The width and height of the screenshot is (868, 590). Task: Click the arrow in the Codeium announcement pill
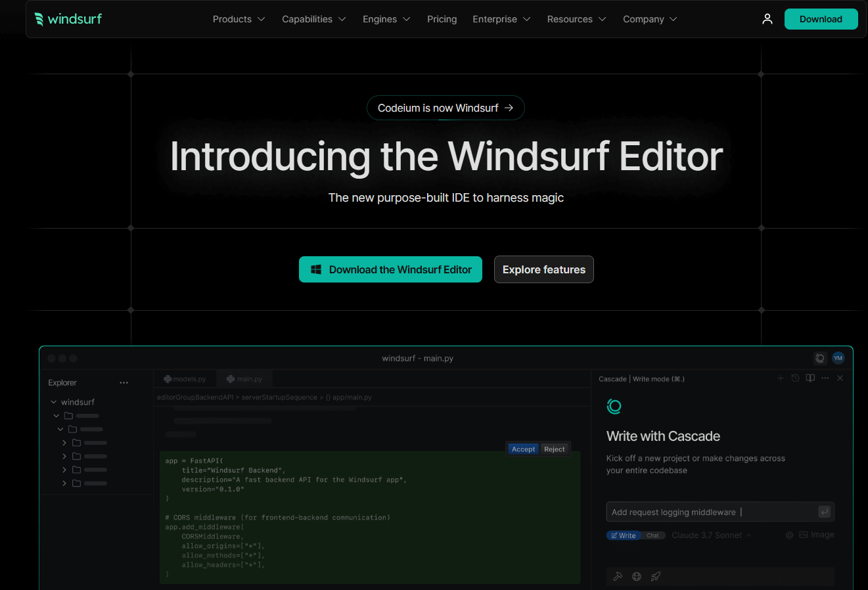pyautogui.click(x=509, y=108)
